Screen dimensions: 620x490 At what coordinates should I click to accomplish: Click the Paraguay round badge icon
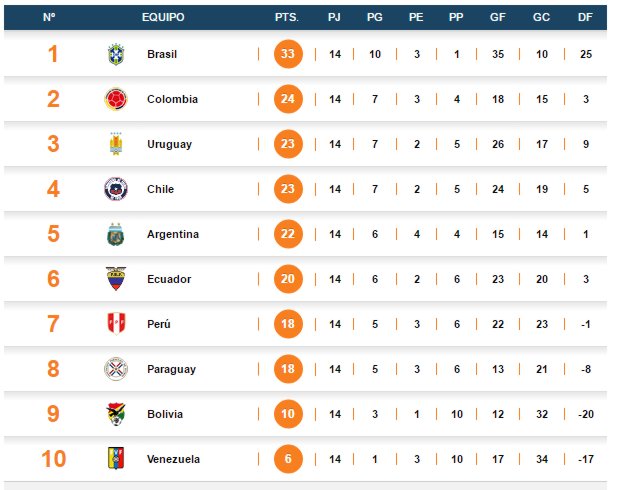tap(116, 369)
